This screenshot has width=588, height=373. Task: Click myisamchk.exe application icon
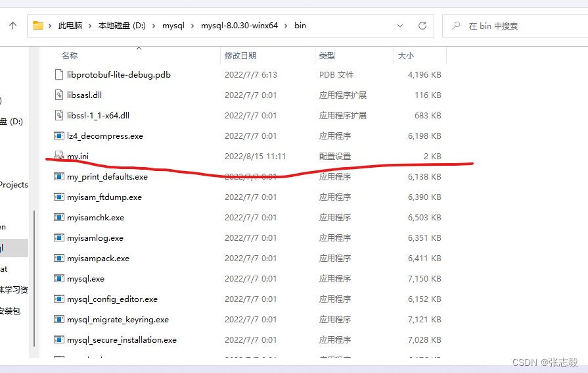(x=59, y=217)
